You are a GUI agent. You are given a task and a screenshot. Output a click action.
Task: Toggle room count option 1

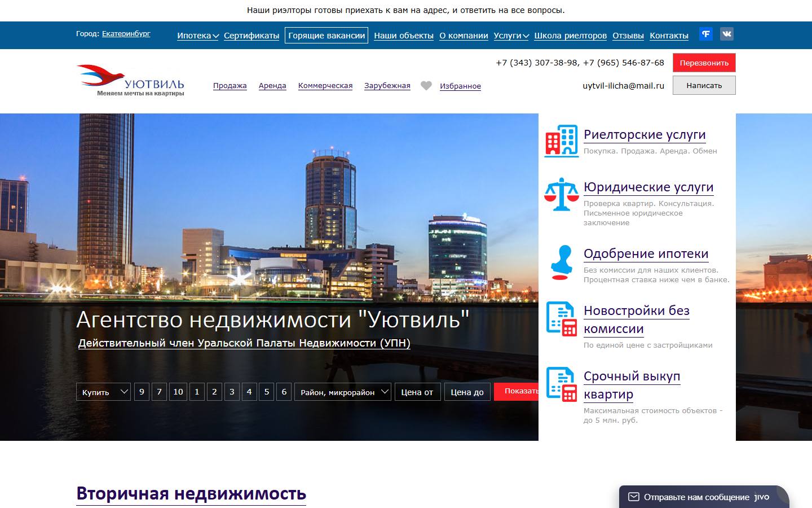click(x=197, y=392)
